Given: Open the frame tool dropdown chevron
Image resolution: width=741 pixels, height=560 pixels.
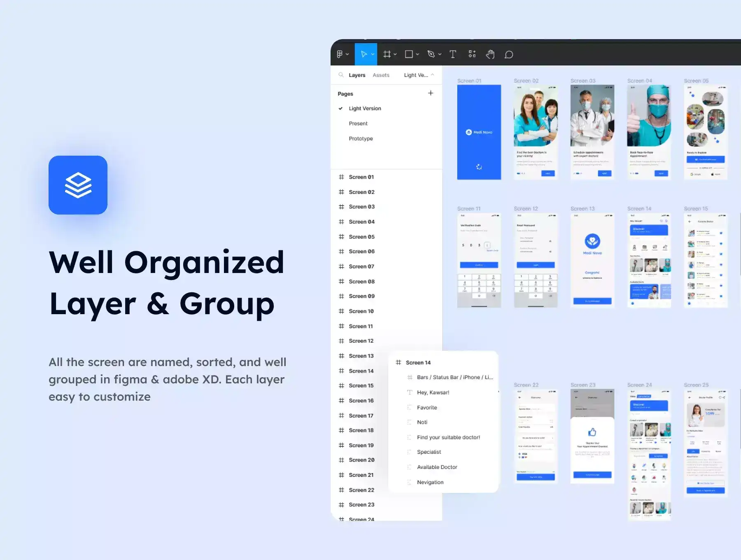Looking at the screenshot, I should (x=395, y=54).
